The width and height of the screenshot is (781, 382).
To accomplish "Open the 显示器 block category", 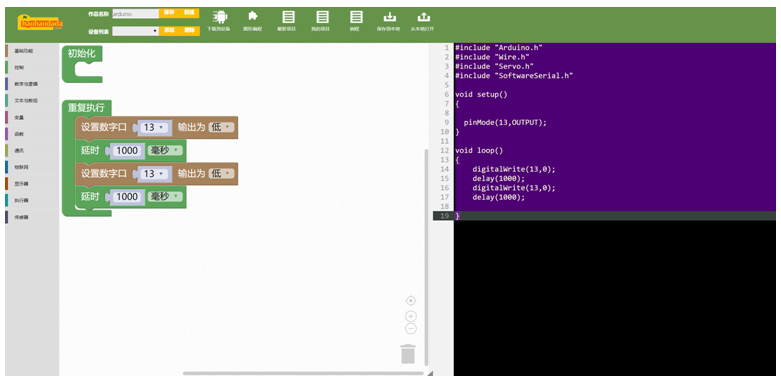I will [32, 184].
